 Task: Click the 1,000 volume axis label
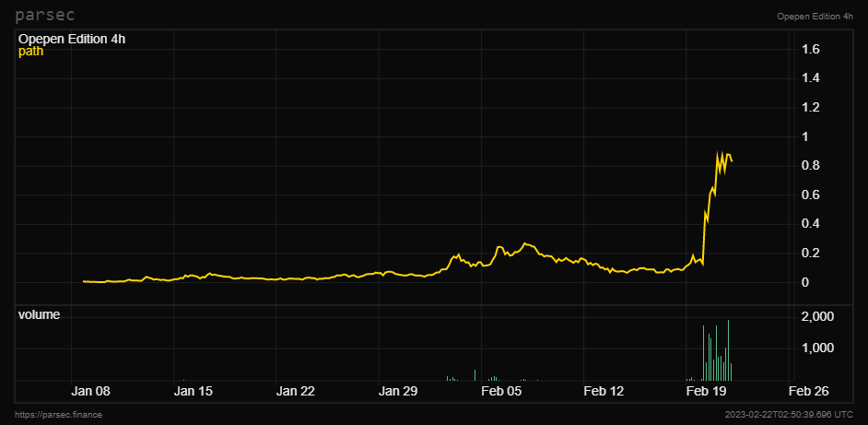click(x=818, y=348)
